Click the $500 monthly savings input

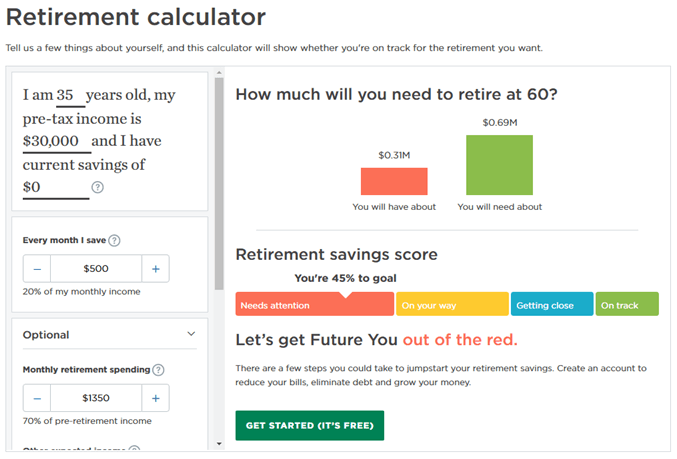(x=96, y=269)
